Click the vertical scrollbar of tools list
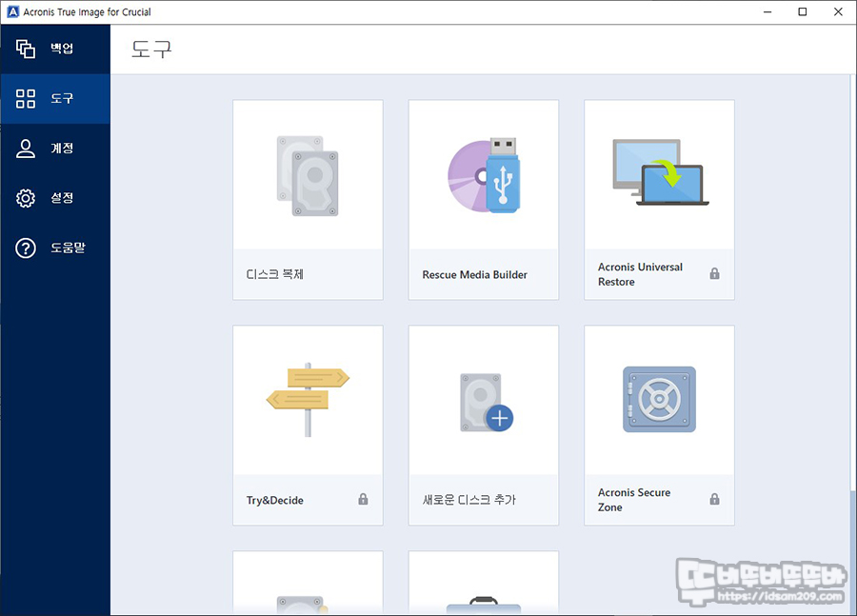The image size is (857, 616). coord(853,345)
